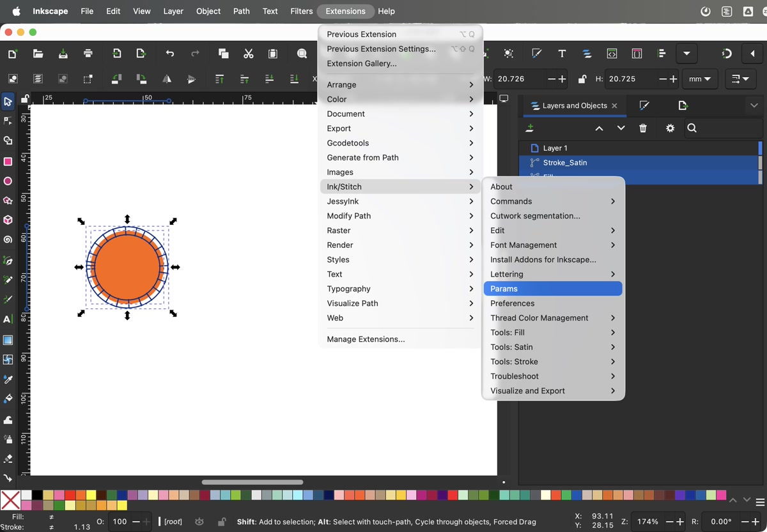Select the Layer 1 row
This screenshot has height=532, width=767.
click(x=639, y=148)
